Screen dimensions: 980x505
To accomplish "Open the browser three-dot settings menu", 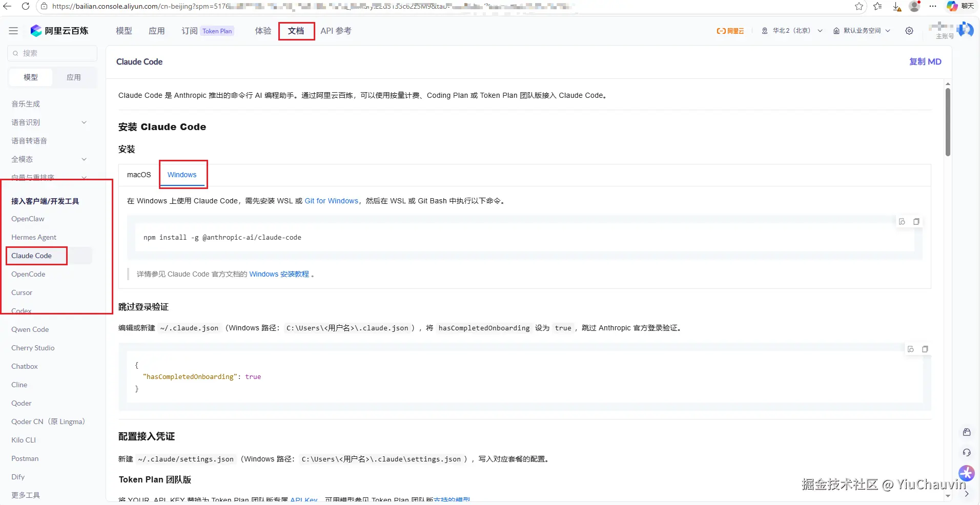I will 933,6.
